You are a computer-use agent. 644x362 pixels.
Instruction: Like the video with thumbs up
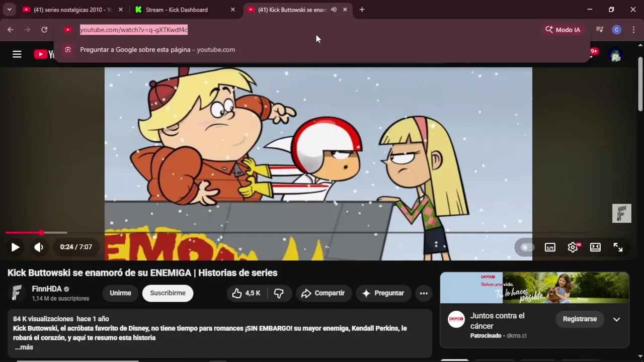coord(246,293)
